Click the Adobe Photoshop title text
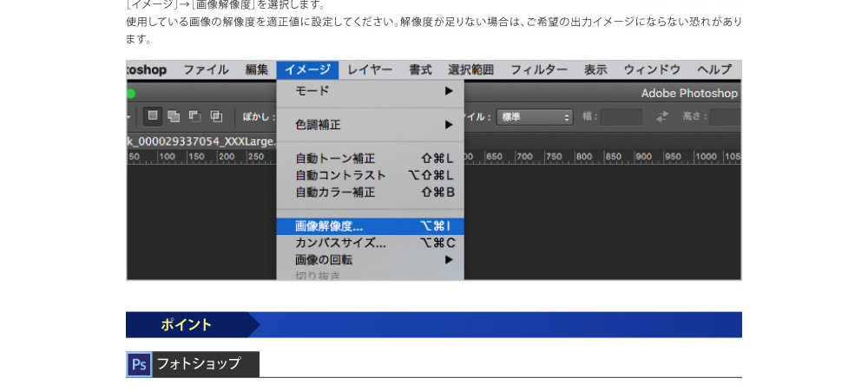 point(689,94)
